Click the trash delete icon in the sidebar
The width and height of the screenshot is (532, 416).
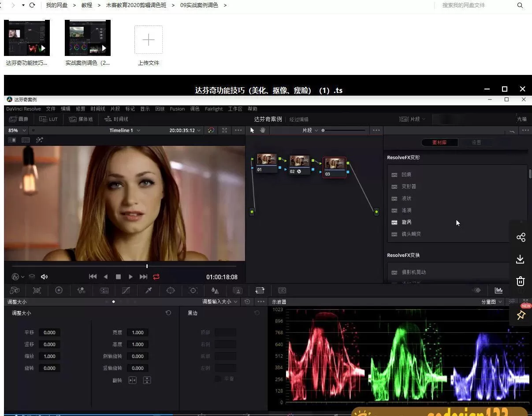coord(520,281)
